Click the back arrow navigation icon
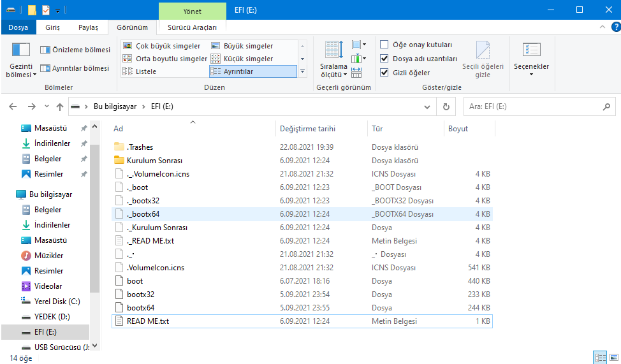Viewport: 621px width, 364px height. (x=14, y=107)
